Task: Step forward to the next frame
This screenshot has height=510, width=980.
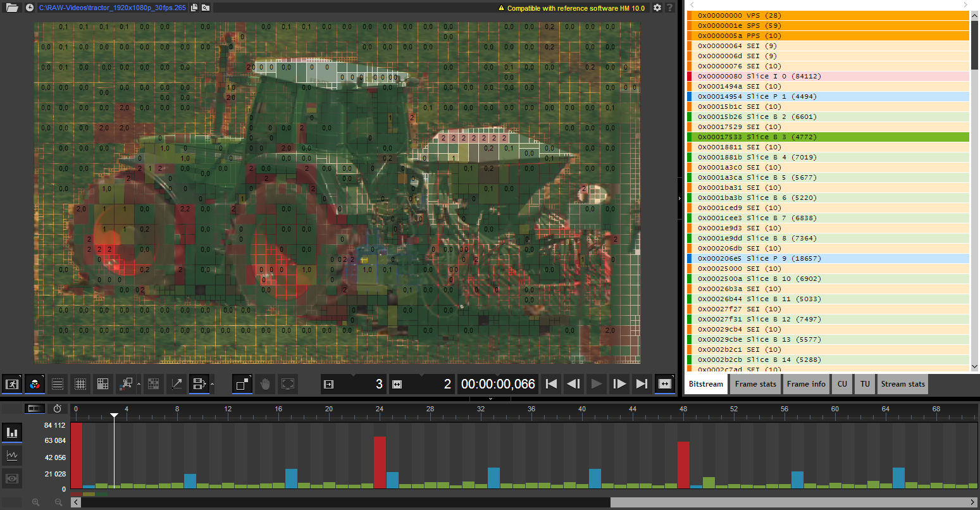Action: click(x=619, y=384)
